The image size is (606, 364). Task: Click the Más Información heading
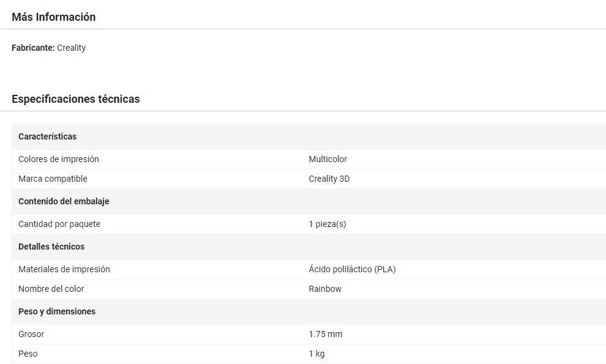point(53,17)
